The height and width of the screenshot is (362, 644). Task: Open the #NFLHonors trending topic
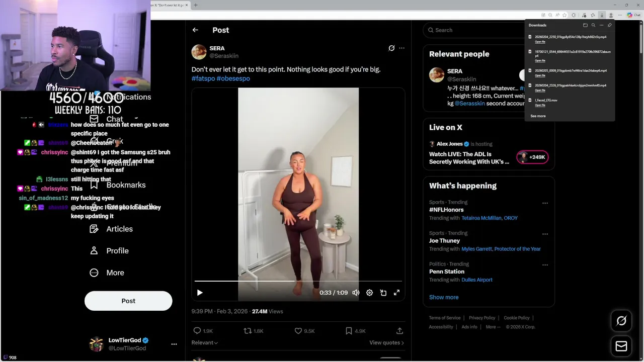[446, 210]
